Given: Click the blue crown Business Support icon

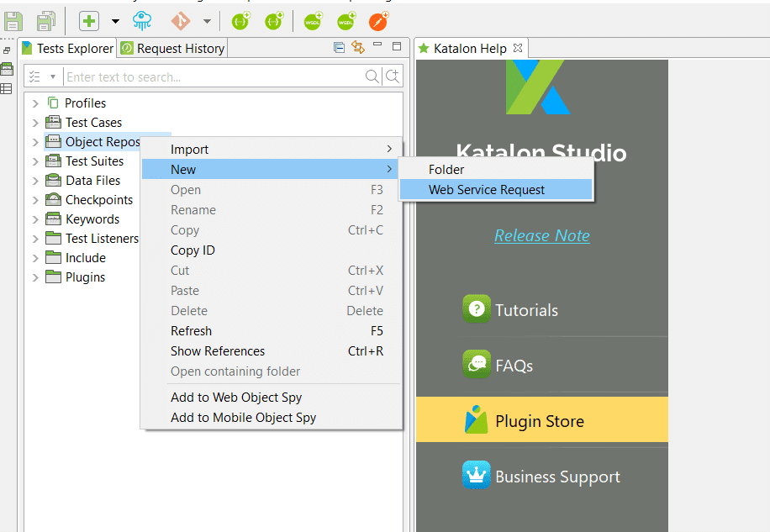Looking at the screenshot, I should click(477, 475).
